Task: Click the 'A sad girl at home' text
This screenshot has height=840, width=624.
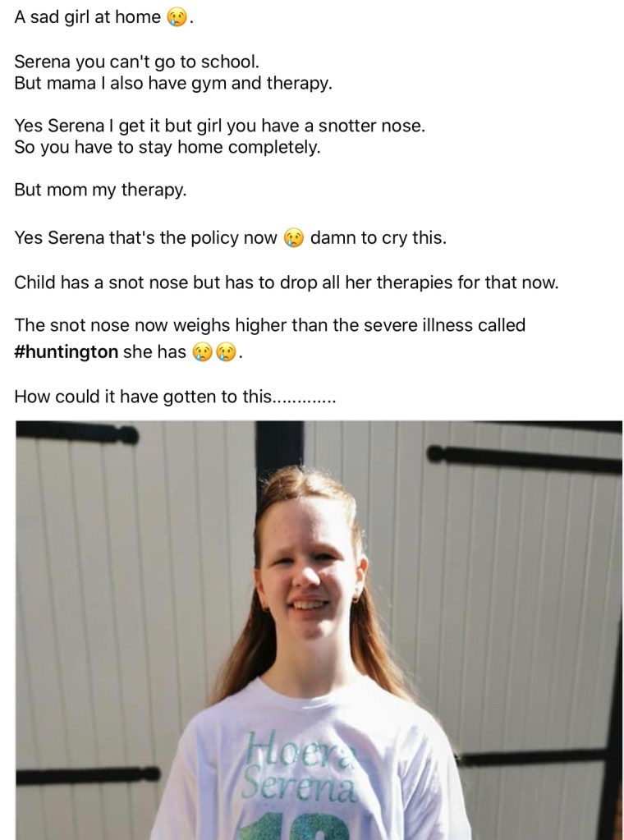Action: click(87, 17)
